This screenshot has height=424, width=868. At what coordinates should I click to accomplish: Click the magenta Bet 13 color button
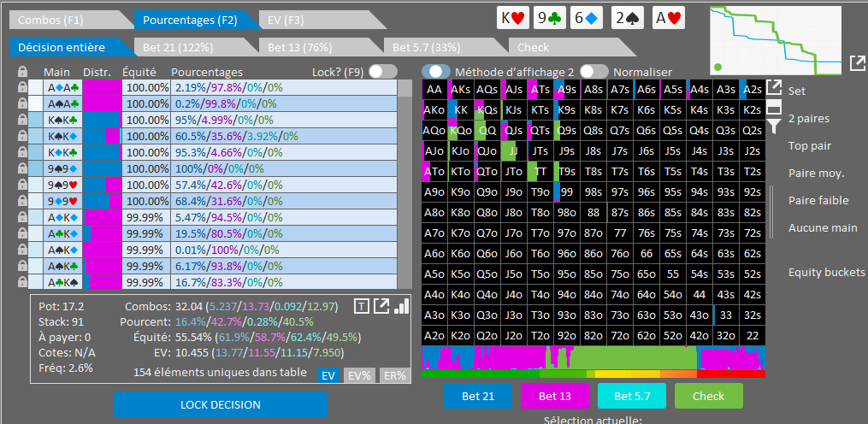click(x=555, y=396)
